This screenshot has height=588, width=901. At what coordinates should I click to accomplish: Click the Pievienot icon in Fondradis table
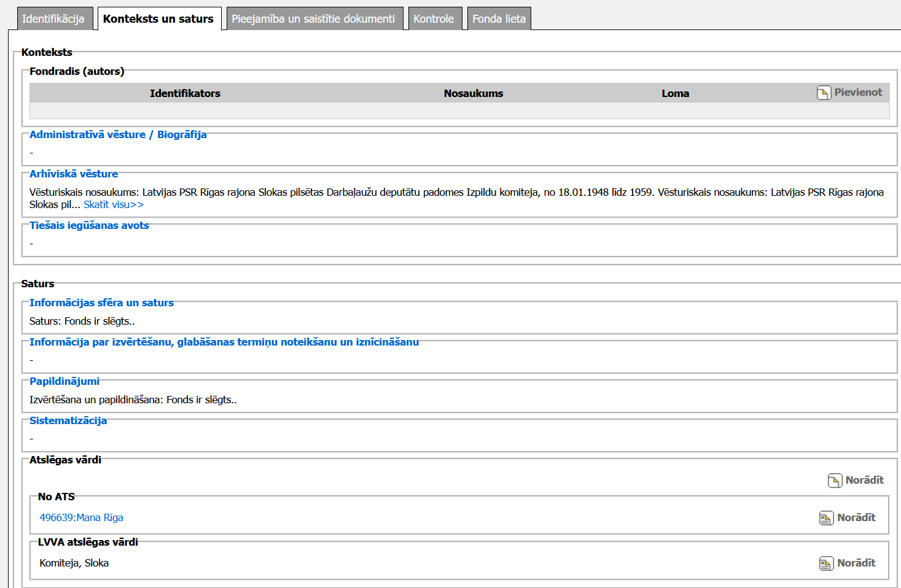(824, 93)
